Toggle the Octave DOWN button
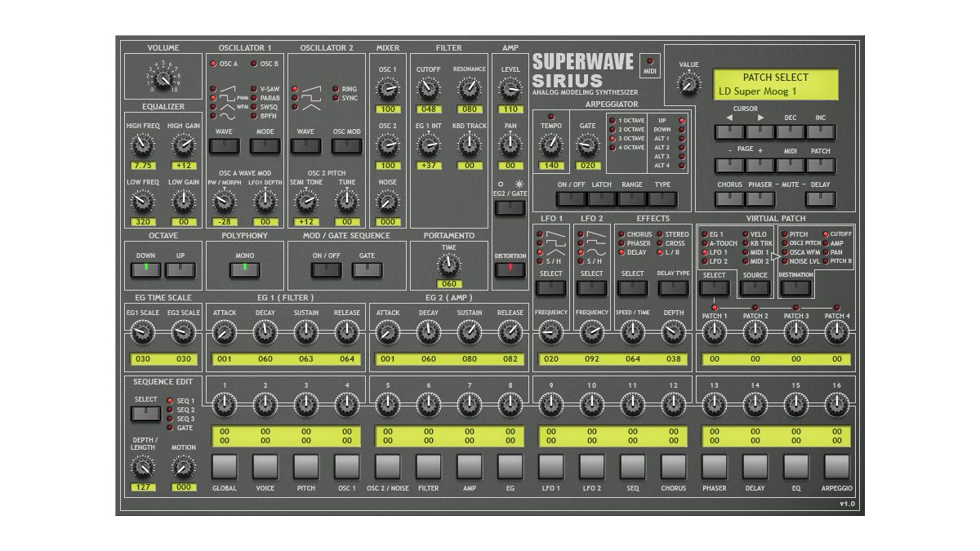This screenshot has height=551, width=980. tap(146, 270)
